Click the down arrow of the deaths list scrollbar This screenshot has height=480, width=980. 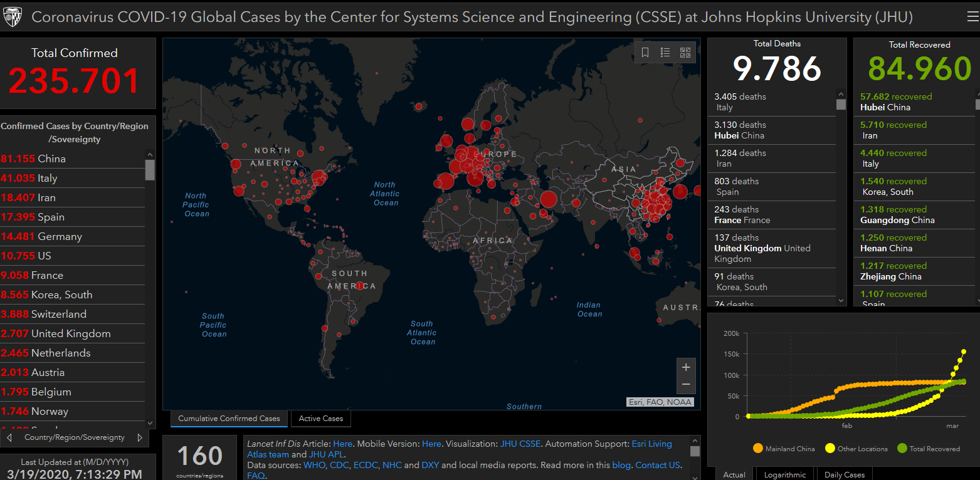841,300
